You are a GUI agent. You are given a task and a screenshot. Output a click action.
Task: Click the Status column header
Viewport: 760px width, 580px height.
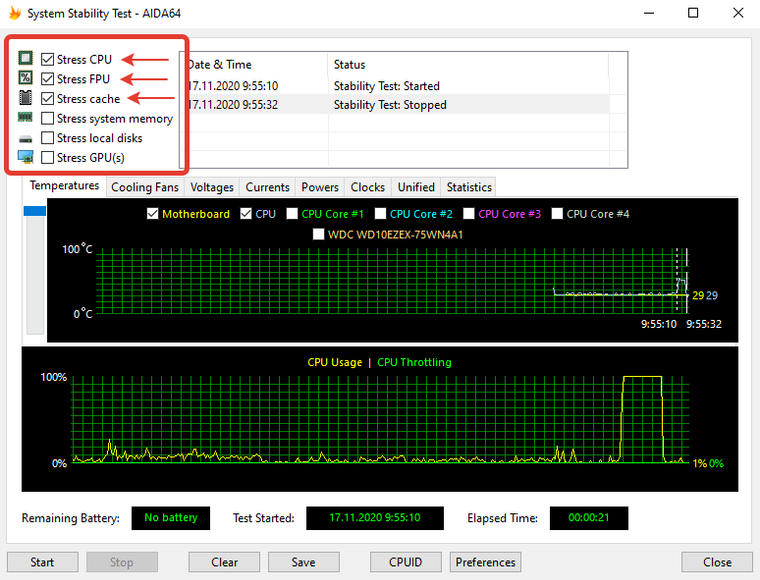(x=468, y=64)
